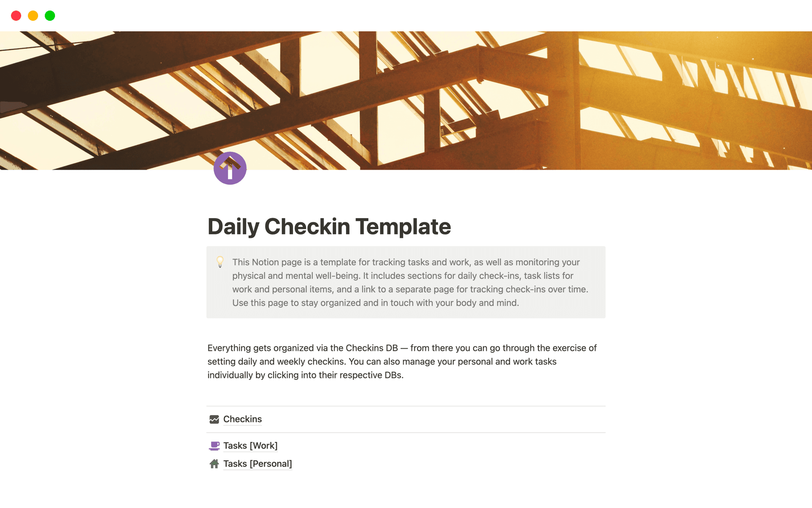Click the divider below the Checkins row
Image resolution: width=812 pixels, height=508 pixels.
[406, 433]
